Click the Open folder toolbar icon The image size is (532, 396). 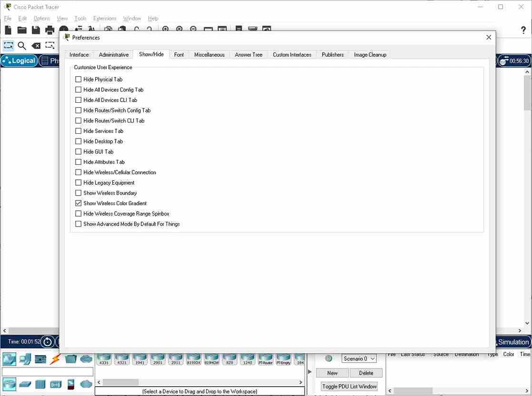pos(22,30)
